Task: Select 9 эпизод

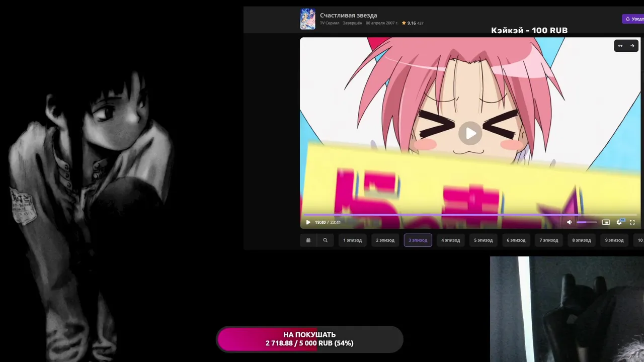Action: point(614,240)
